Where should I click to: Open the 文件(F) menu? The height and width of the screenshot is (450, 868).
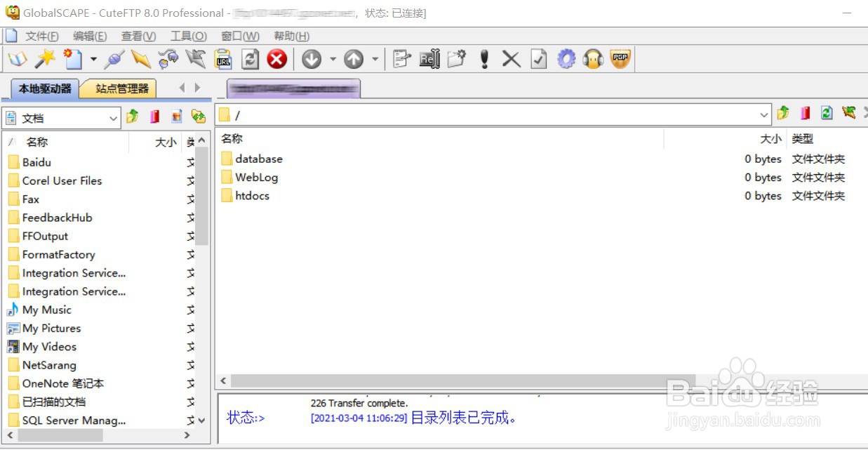[41, 36]
